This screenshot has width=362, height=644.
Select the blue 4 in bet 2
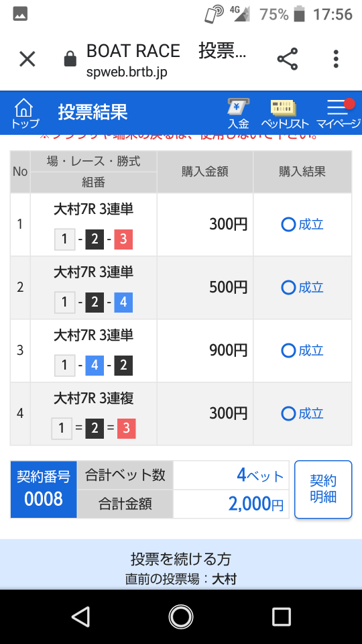click(123, 303)
